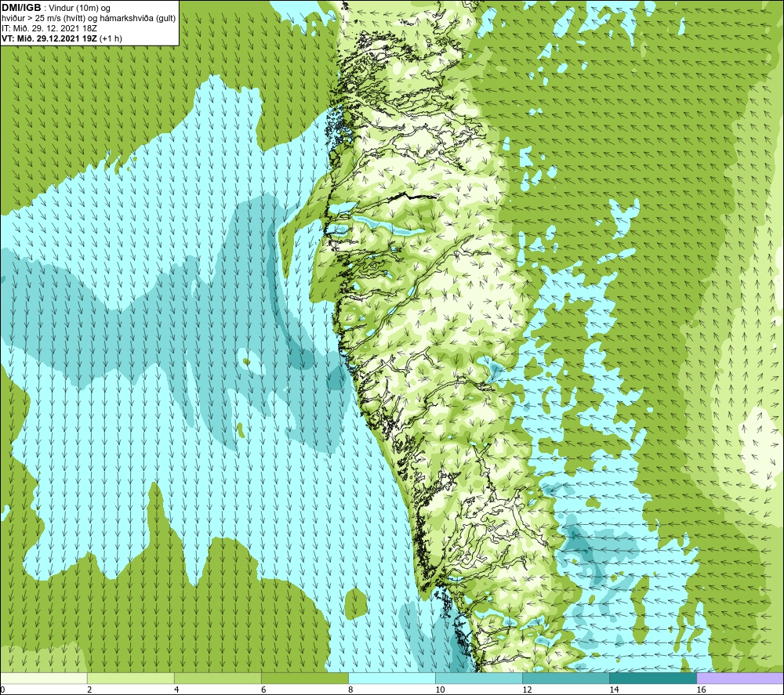Click the legend scale label '4'
Screen dimensions: 784x695
176,690
